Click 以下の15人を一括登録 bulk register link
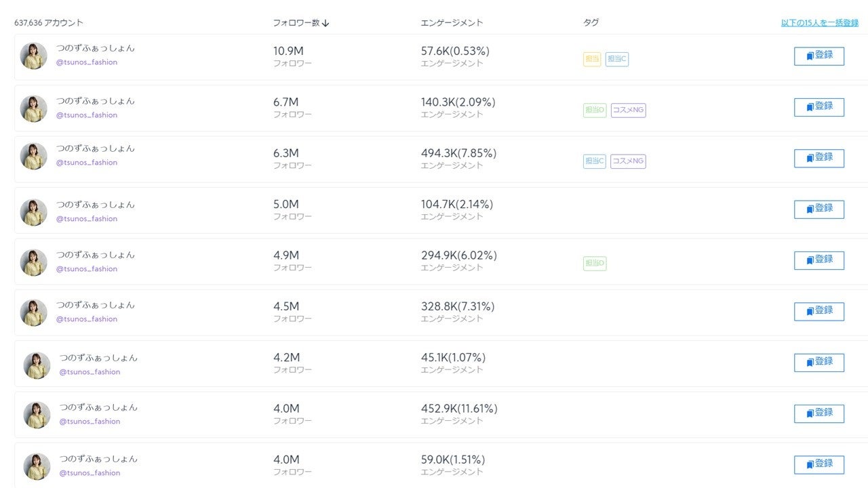Screen dimensions: 868x488 (x=819, y=23)
